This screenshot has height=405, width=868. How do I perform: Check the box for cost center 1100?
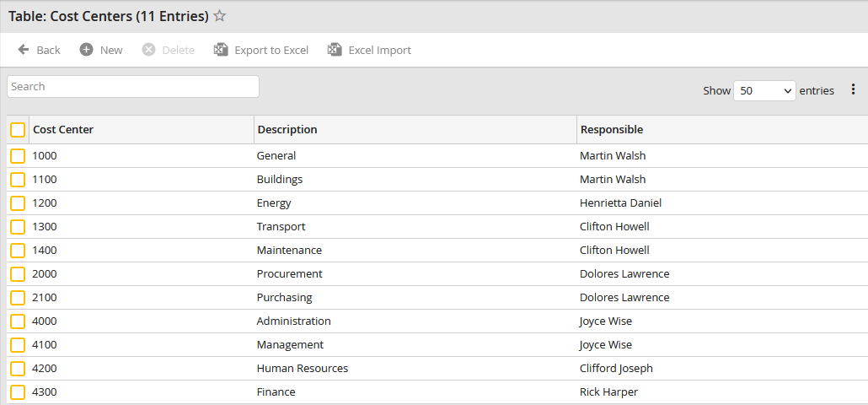pos(18,180)
